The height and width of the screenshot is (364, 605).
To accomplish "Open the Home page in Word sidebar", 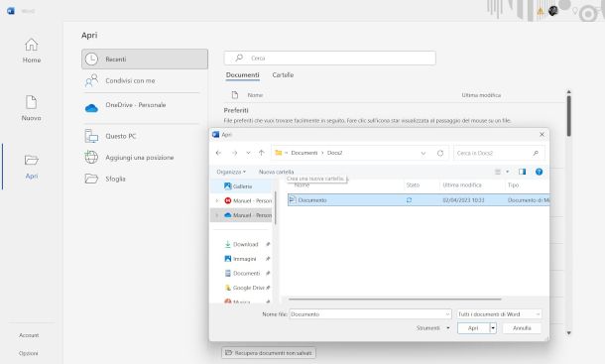I will (x=32, y=51).
